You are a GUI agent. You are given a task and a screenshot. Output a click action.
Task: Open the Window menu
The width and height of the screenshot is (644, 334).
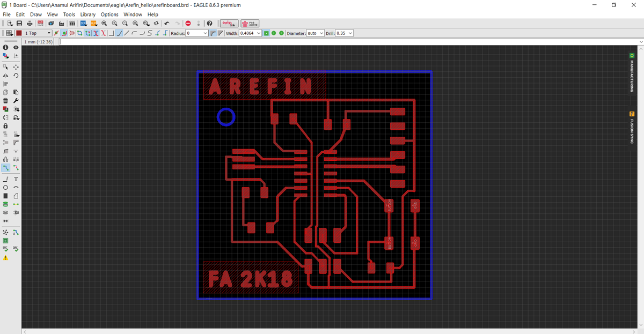point(133,14)
